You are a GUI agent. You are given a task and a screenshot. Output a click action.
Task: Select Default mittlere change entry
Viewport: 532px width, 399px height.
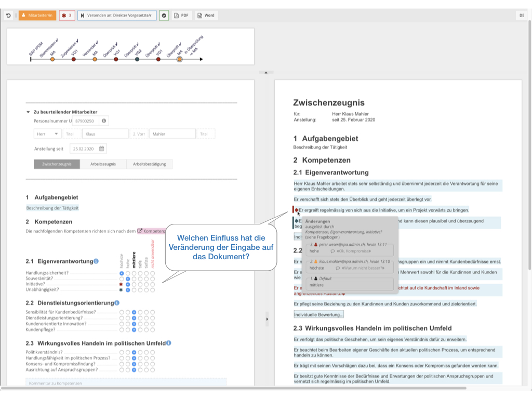pyautogui.click(x=350, y=283)
